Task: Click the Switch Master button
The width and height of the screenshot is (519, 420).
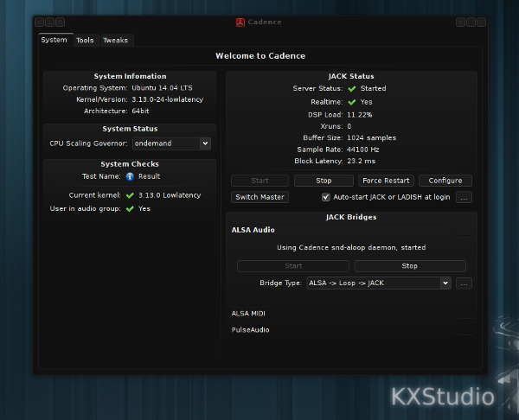Action: point(259,197)
